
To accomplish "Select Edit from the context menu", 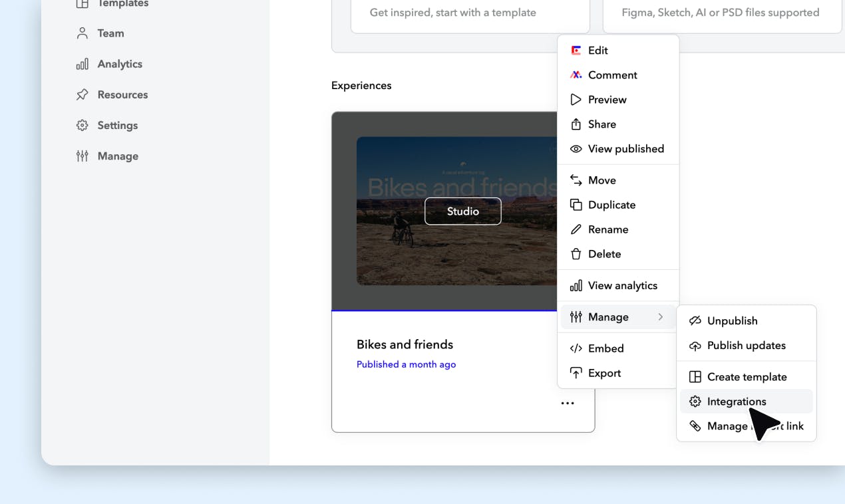I will (618, 51).
